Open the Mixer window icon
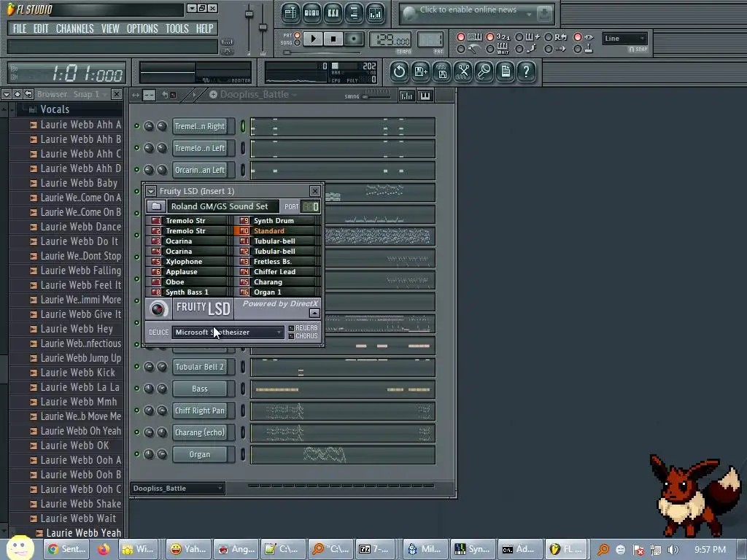Viewport: 747px width, 560px height. [376, 13]
